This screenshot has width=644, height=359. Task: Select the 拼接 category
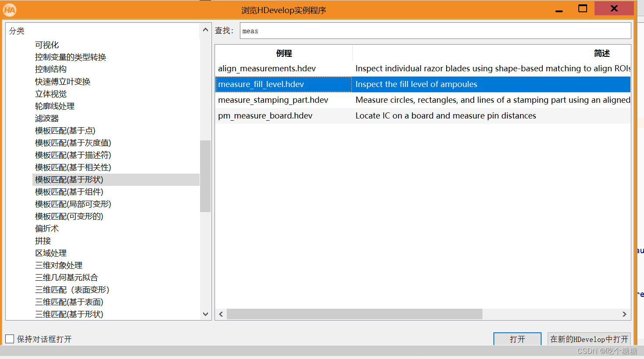click(43, 240)
